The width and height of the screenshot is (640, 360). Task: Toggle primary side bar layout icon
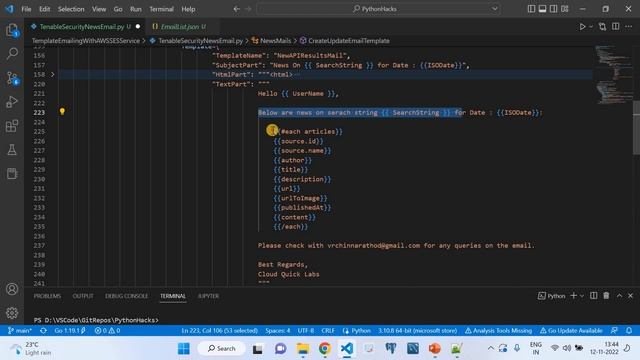click(531, 9)
